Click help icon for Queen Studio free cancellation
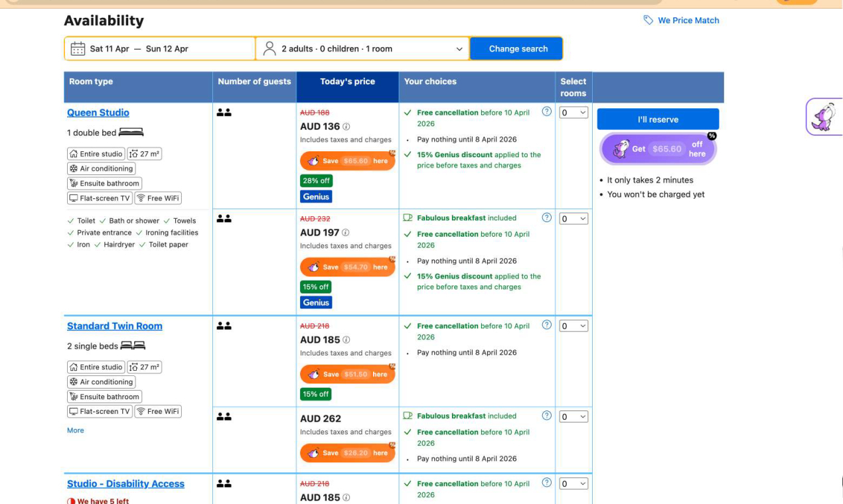 (x=546, y=111)
